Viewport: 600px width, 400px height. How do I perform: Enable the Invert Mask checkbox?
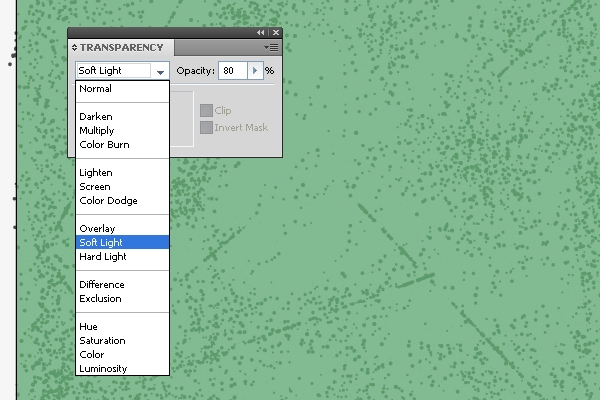coord(206,127)
